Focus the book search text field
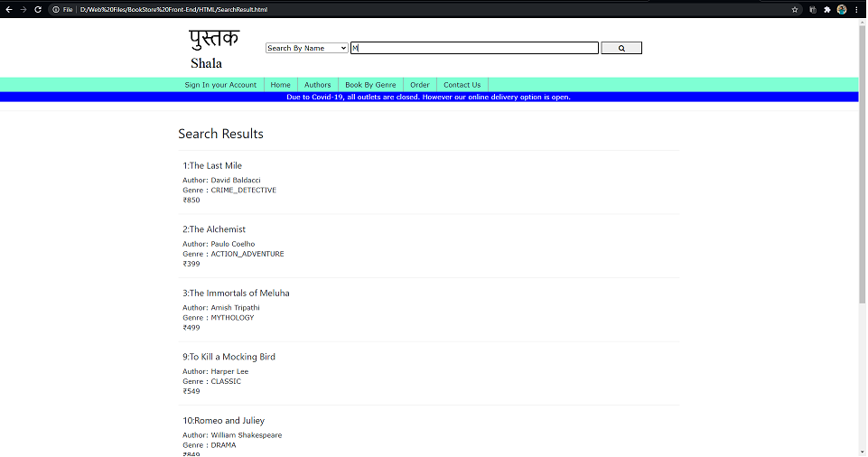This screenshot has width=868, height=457. pyautogui.click(x=474, y=48)
